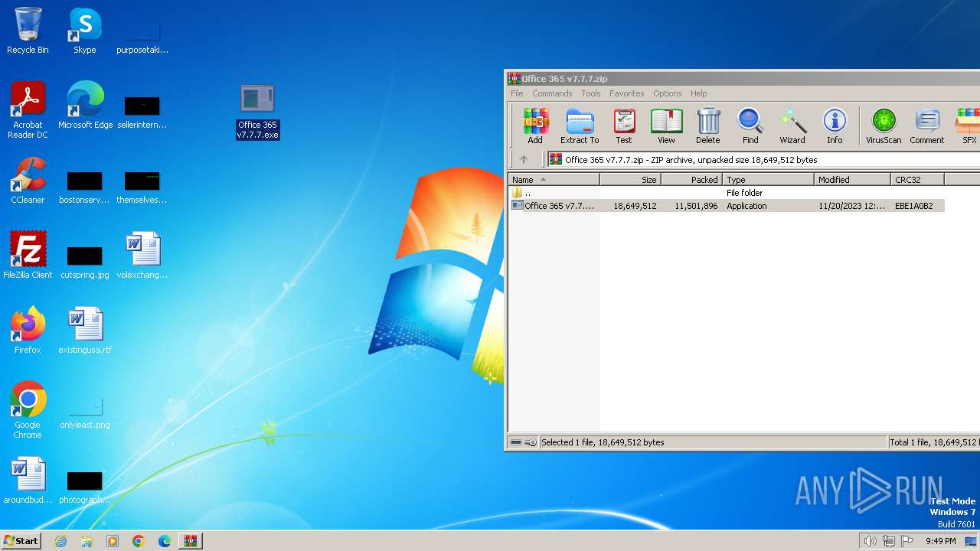Screen dimensions: 980x551
Task: Select purposetaki... desktop file
Action: tap(142, 36)
